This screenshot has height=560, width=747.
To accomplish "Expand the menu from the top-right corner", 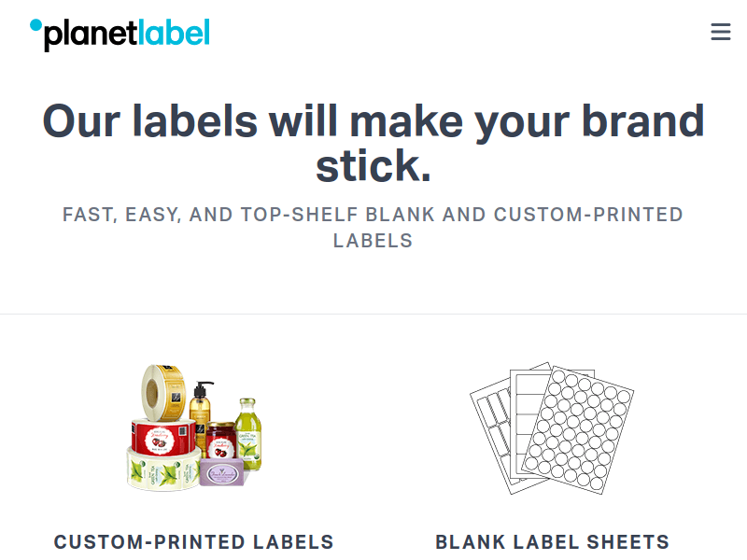I will coord(720,31).
